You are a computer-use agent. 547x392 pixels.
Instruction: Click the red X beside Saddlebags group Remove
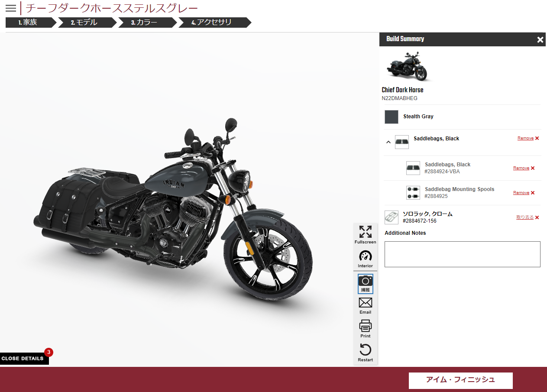[537, 138]
